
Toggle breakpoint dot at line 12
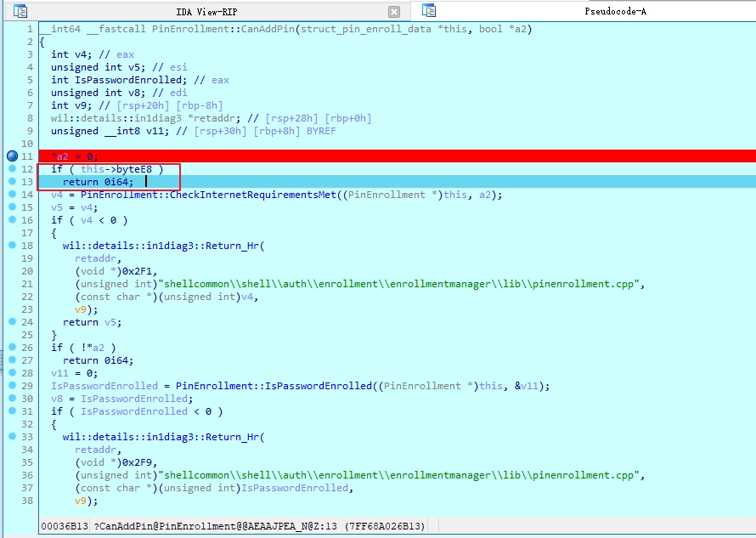pos(12,168)
